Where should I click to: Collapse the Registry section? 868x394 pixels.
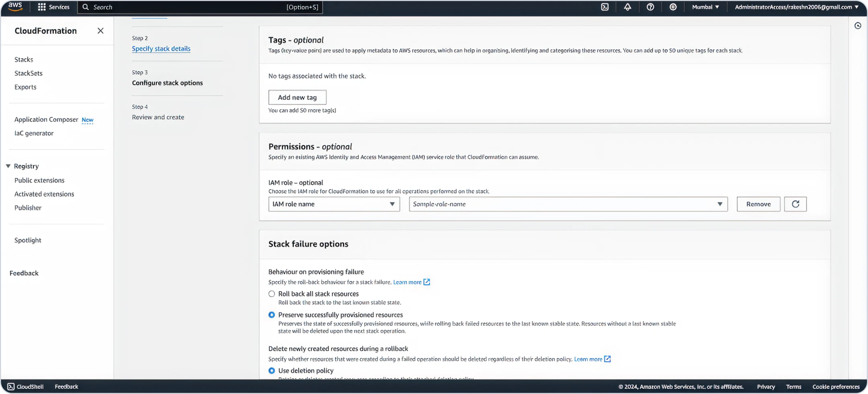click(x=8, y=166)
